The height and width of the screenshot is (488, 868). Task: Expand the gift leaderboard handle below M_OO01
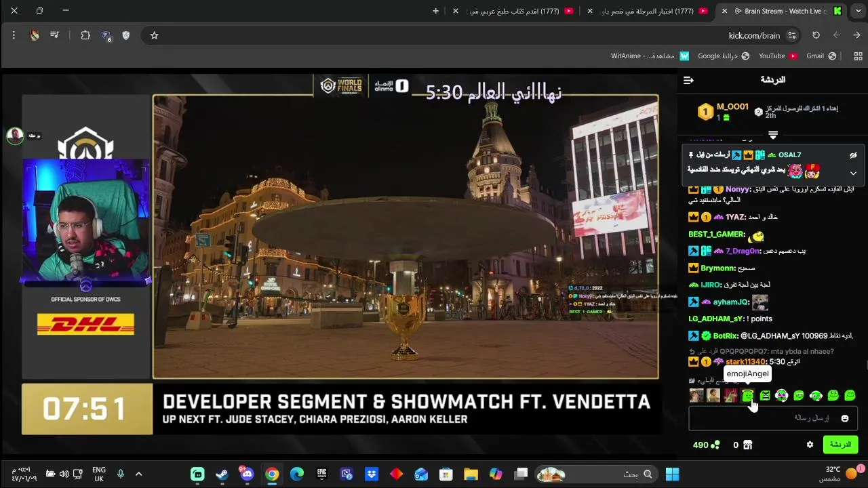(x=773, y=135)
